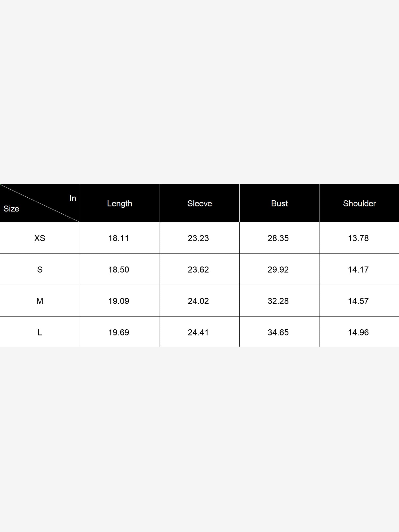Screen dimensions: 399x532
Task: Click the M bust value 32.28
Action: [278, 301]
